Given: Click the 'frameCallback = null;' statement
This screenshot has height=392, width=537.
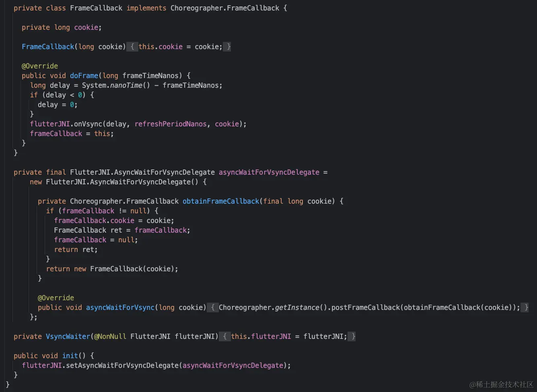Looking at the screenshot, I should (x=96, y=240).
